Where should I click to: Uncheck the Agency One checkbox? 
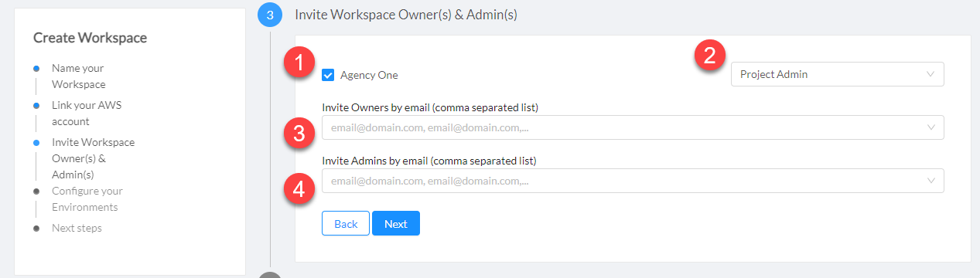328,75
